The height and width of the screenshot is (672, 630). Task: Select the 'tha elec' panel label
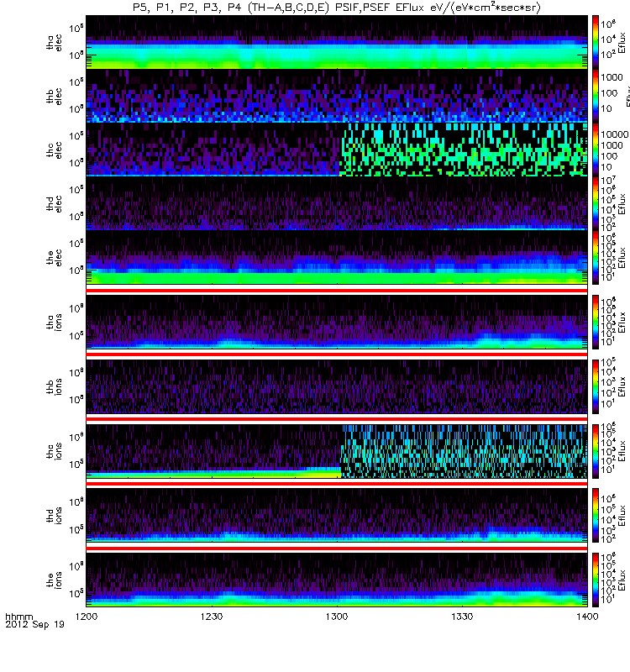coord(55,42)
